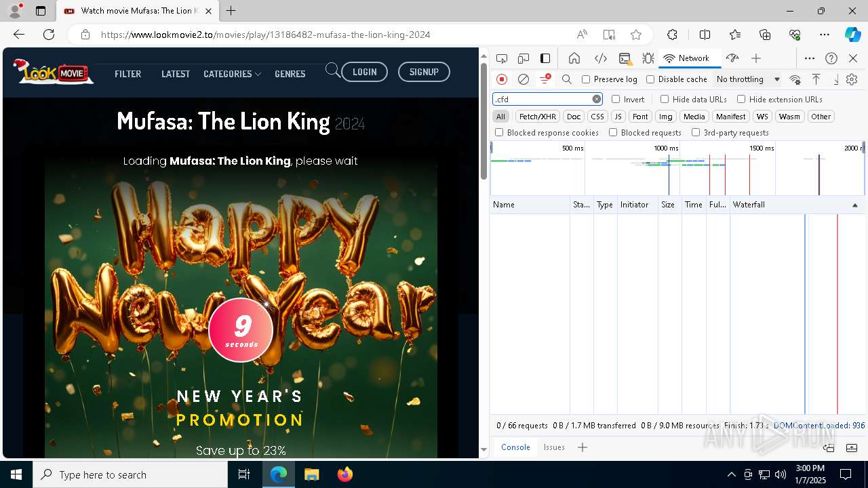This screenshot has height=488, width=868.
Task: Filter requests by CSS
Action: pyautogui.click(x=597, y=117)
